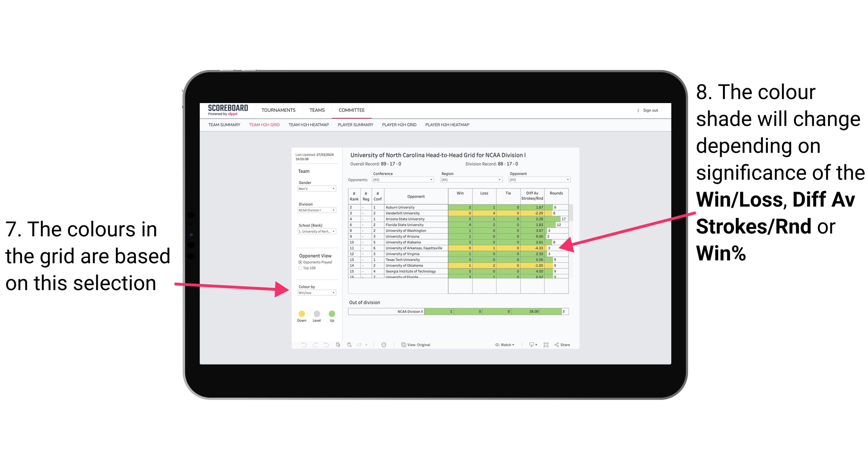This screenshot has height=467, width=868.
Task: Click the Down colour swatch indicator
Action: tap(301, 313)
